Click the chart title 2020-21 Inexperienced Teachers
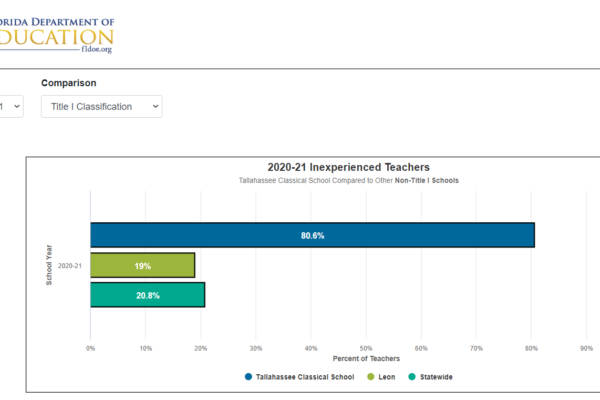Viewport: 600px width, 400px height. pos(349,167)
